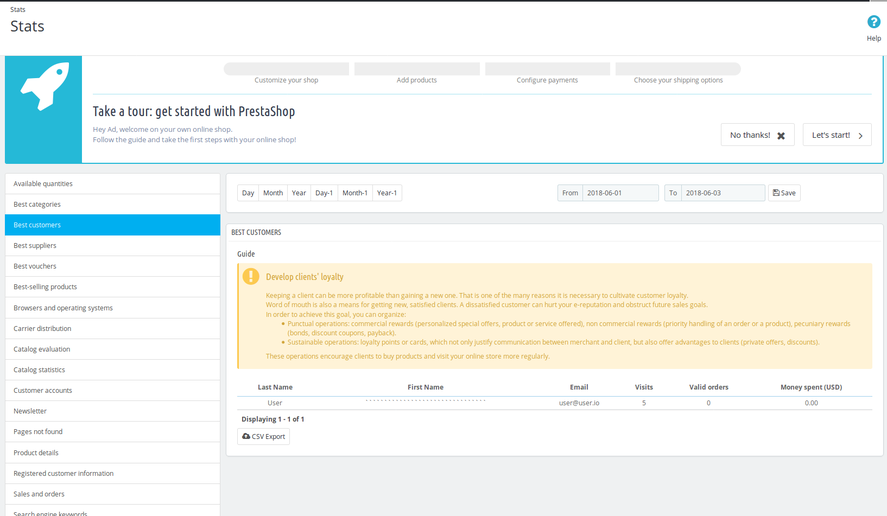Open Best vouchers stats
887x516 pixels.
[x=113, y=266]
